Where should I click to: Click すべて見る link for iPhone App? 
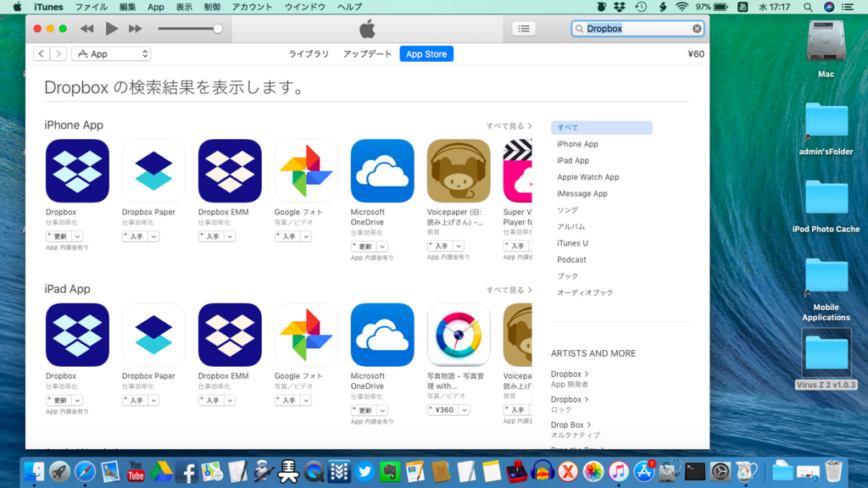[x=509, y=126]
